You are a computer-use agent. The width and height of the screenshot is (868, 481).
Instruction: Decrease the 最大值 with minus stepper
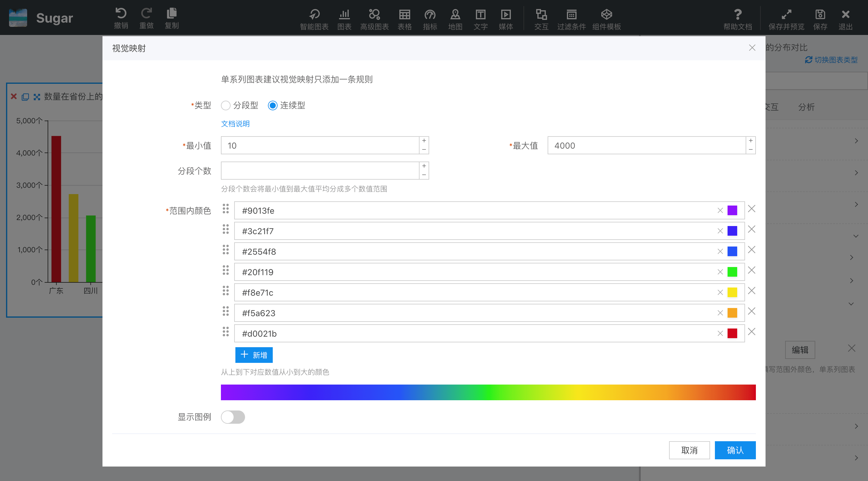[750, 149]
